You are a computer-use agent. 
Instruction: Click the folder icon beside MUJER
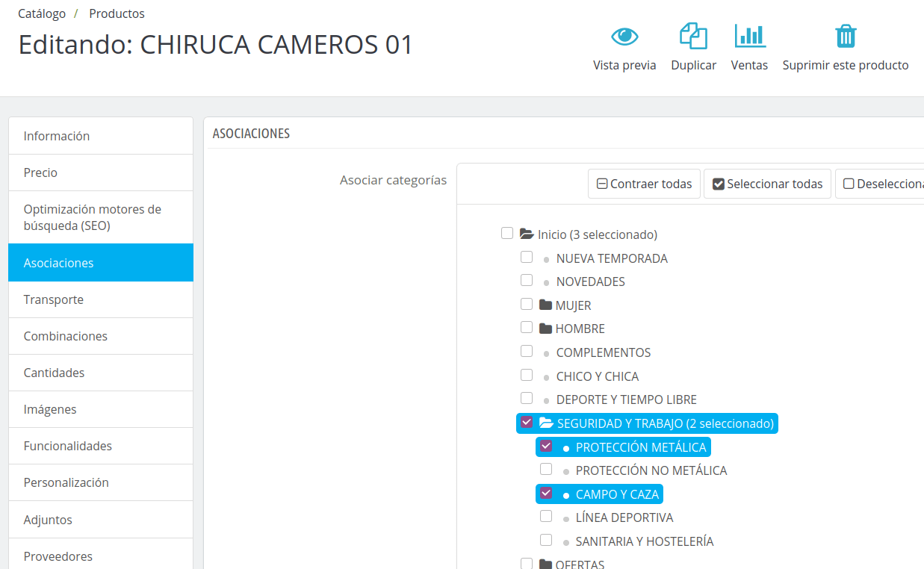545,305
